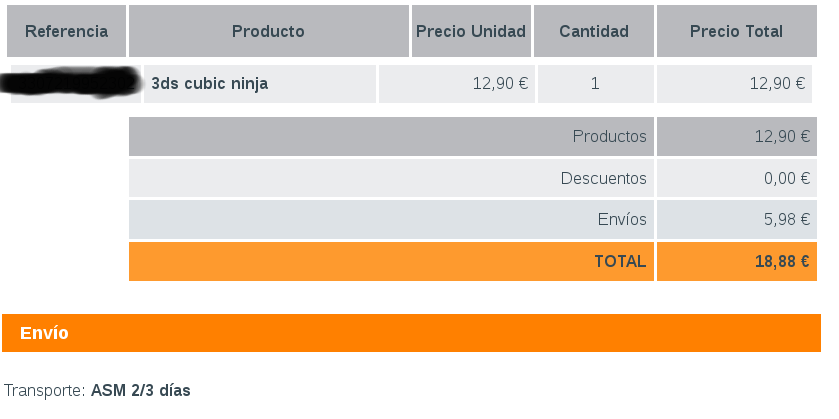839x419 pixels.
Task: Click the 12,90 € unit price cell
Action: pos(500,84)
